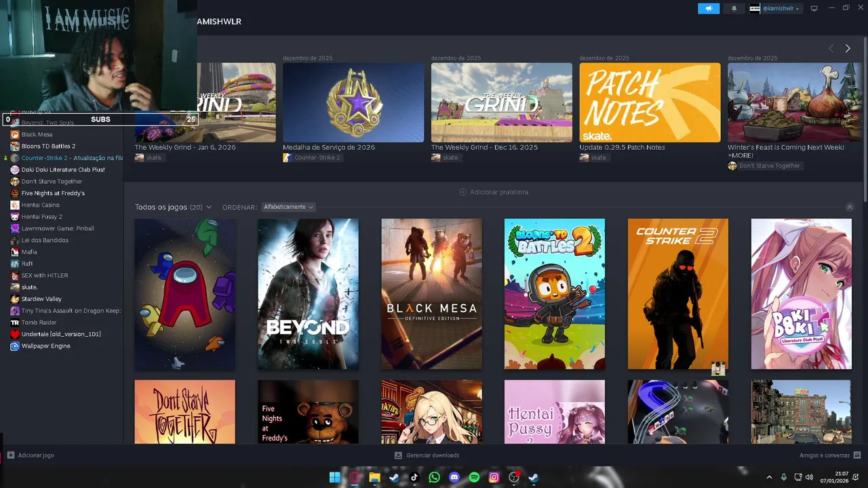This screenshot has height=488, width=868.
Task: Open Amigos e conversas chat icon
Action: [x=857, y=455]
